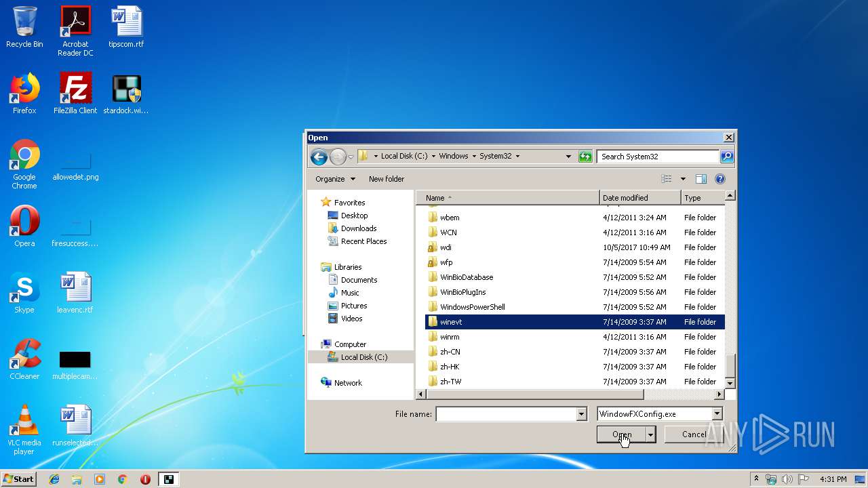
Task: Open the Documents library
Action: click(x=359, y=280)
